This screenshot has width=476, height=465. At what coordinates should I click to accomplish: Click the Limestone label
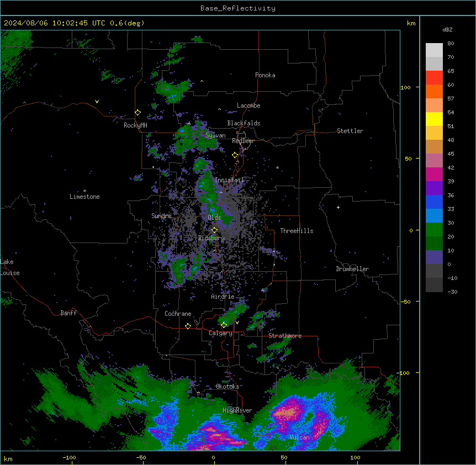pos(84,197)
